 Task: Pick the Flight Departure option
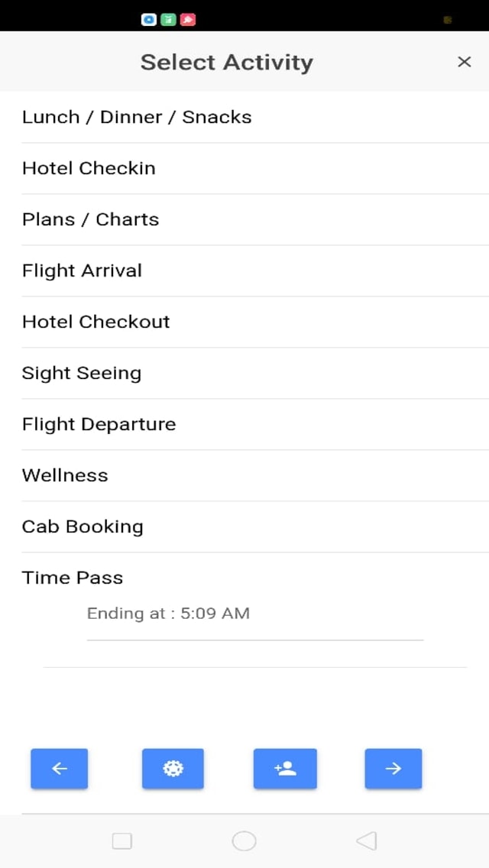point(99,424)
